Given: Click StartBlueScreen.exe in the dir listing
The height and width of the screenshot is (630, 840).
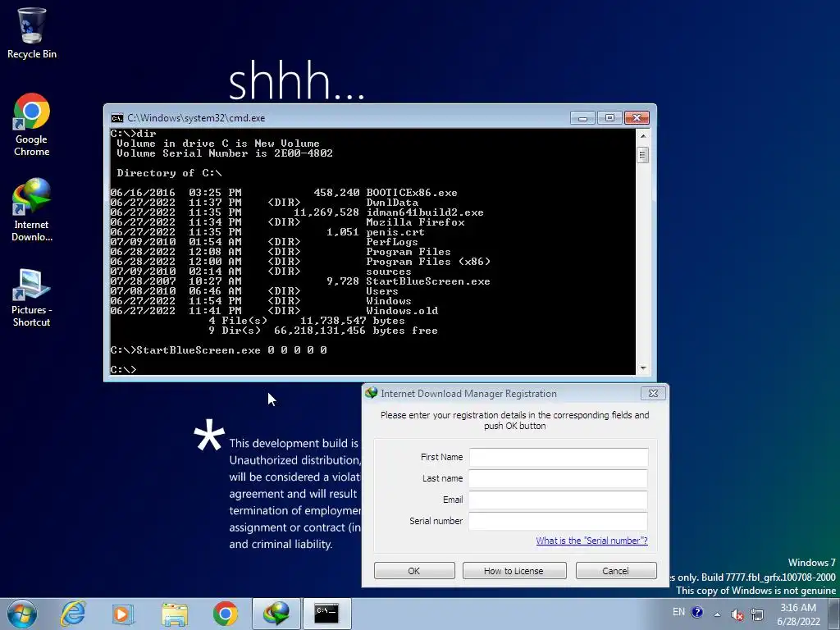Looking at the screenshot, I should pyautogui.click(x=428, y=282).
